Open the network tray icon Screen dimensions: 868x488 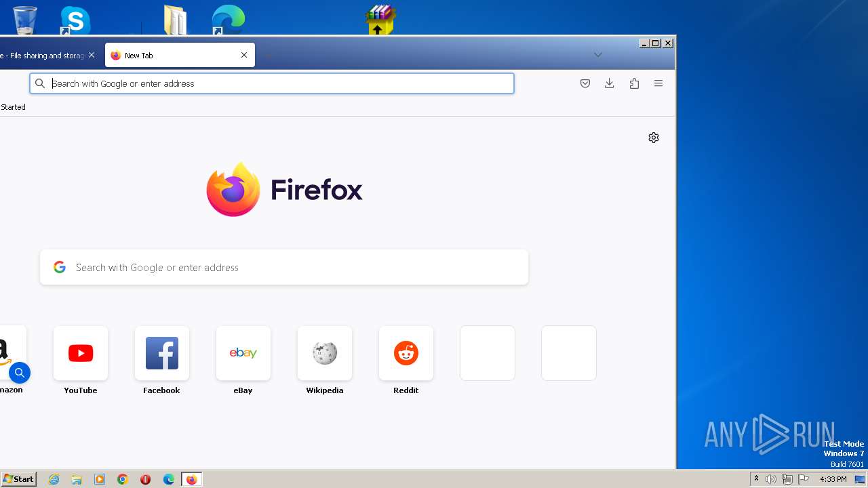(x=787, y=479)
